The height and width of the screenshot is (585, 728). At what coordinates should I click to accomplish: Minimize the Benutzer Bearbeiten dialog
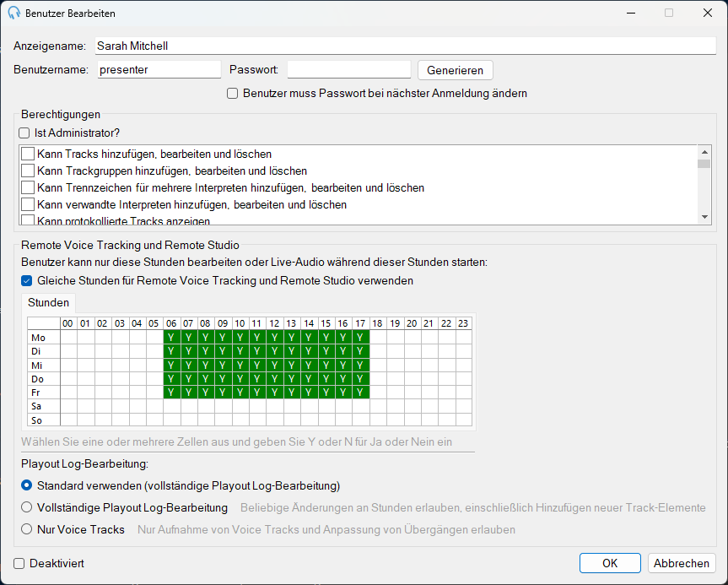tap(631, 13)
